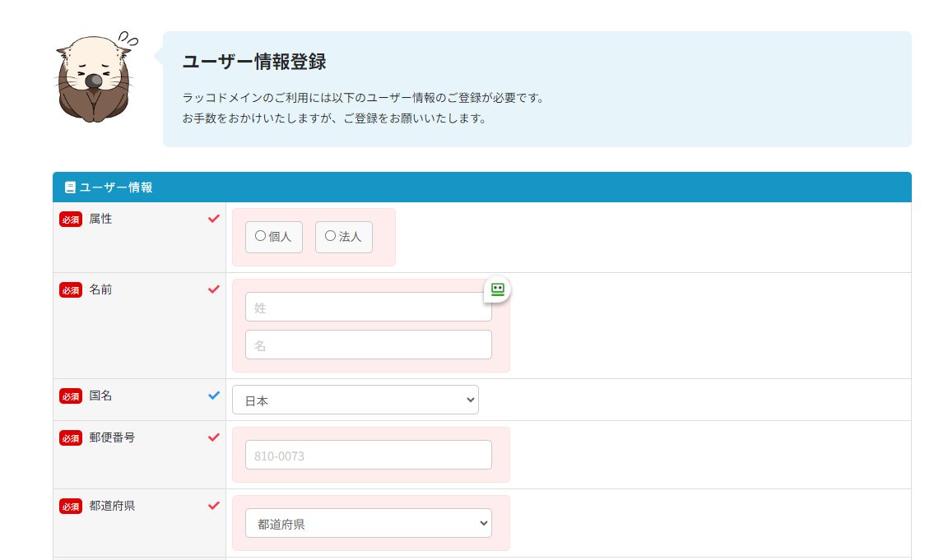
Task: Open the password manager icon on name field
Action: click(497, 289)
